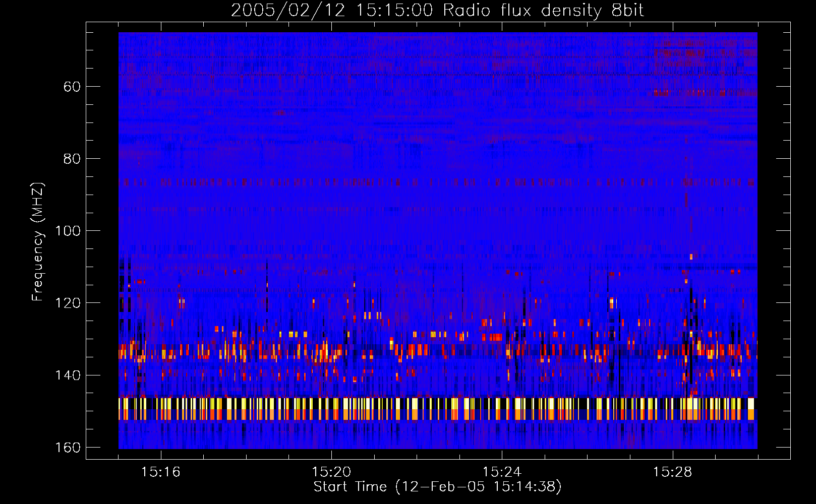
Task: Click the 15:24 time tick label
Action: 502,472
